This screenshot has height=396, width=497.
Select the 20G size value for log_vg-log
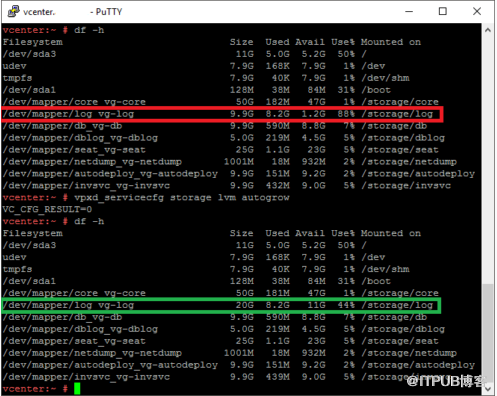click(245, 305)
